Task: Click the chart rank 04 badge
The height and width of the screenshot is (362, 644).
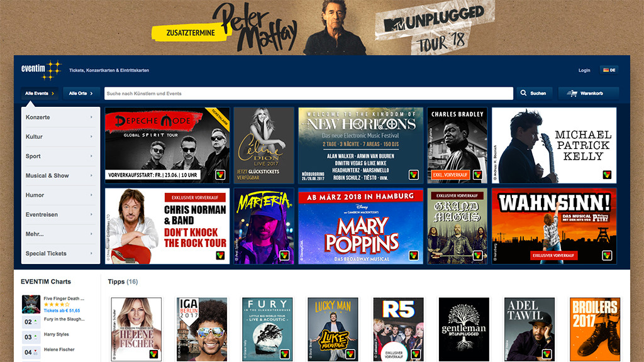Action: point(31,352)
